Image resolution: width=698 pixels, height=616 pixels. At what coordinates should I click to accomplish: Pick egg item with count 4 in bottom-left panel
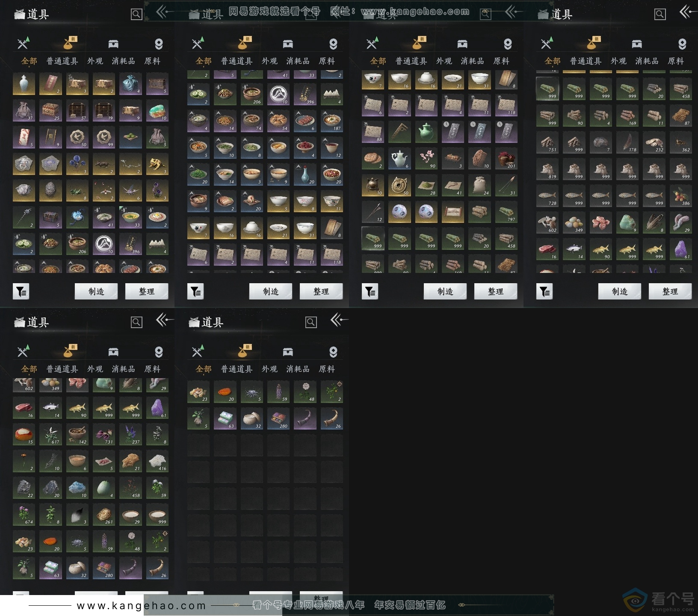104,488
